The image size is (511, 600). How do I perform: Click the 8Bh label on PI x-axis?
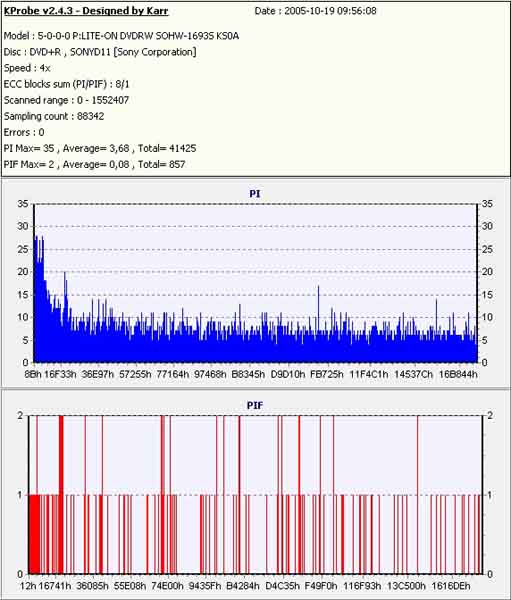[33, 374]
